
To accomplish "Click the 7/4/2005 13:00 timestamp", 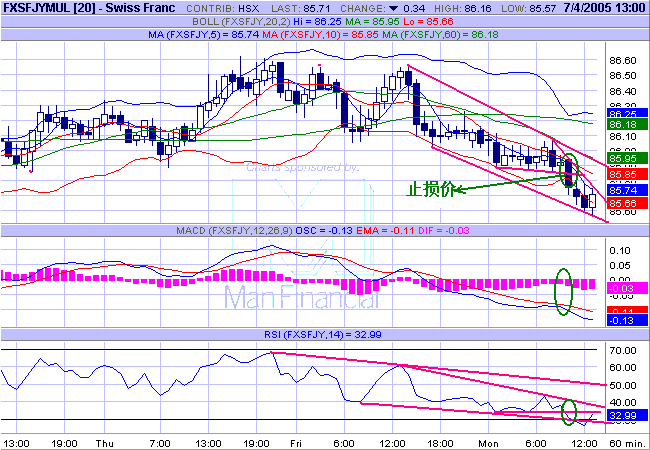I will [604, 8].
